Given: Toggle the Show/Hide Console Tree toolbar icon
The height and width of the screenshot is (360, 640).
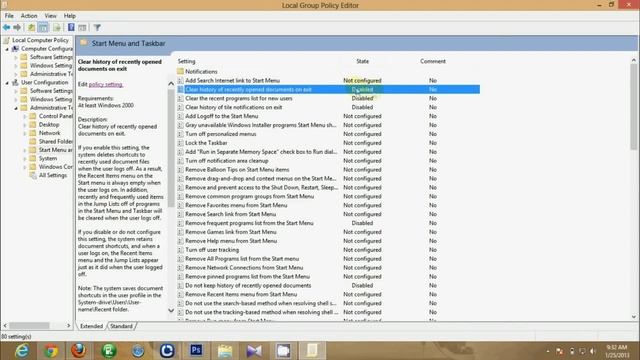Looking at the screenshot, I should [43, 27].
